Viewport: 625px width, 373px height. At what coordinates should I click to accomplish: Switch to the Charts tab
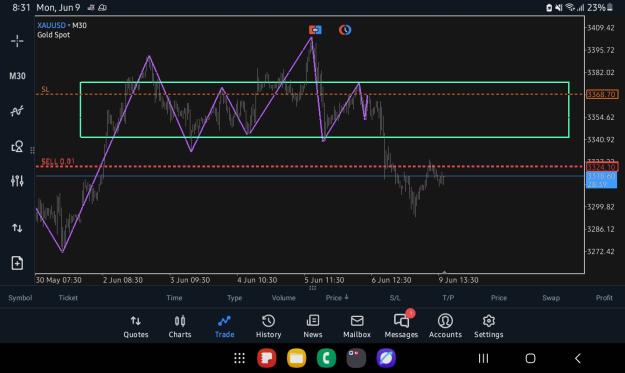[x=180, y=326]
